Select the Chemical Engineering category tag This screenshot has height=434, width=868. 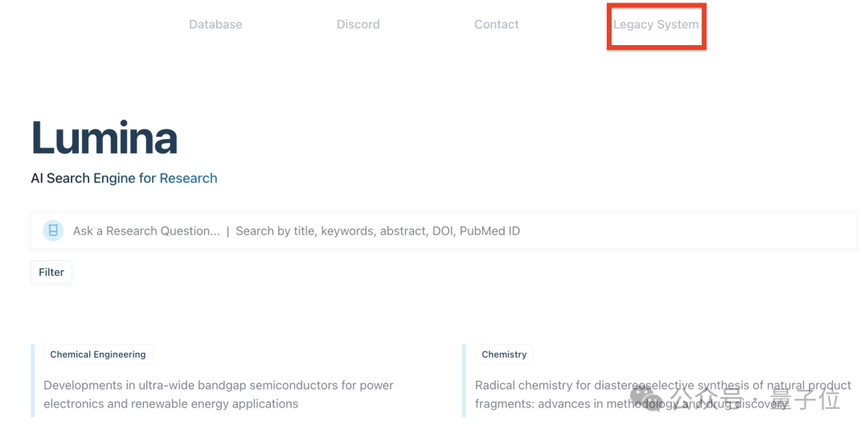[x=98, y=354]
